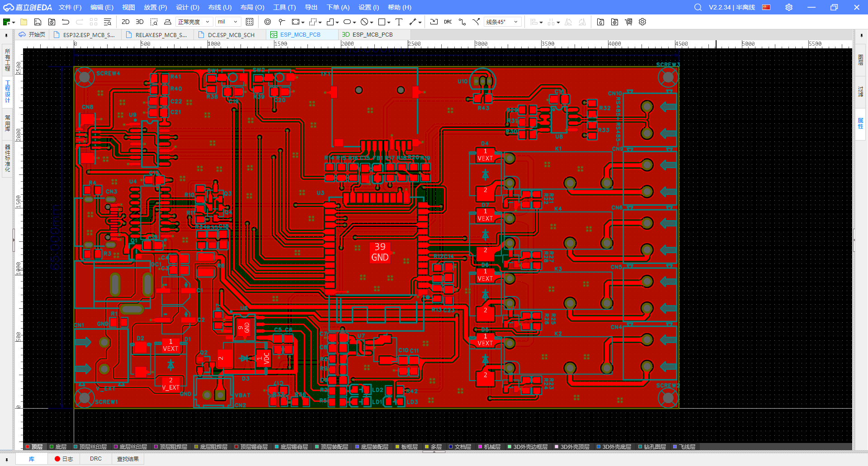
Task: Click the Gerber export icon
Action: coord(600,22)
